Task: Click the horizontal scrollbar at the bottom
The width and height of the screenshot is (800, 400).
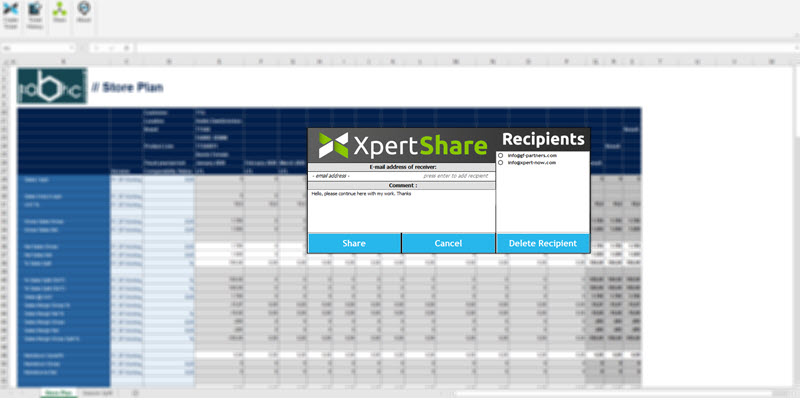Action: coord(612,394)
